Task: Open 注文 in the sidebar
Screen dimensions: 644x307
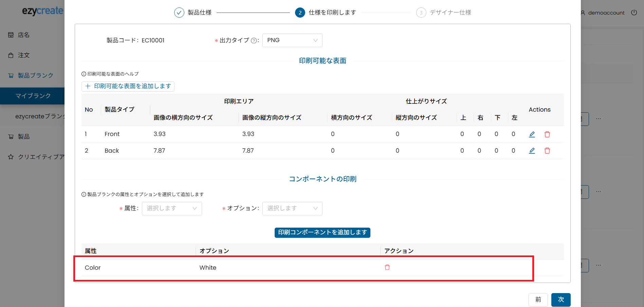Action: click(24, 55)
